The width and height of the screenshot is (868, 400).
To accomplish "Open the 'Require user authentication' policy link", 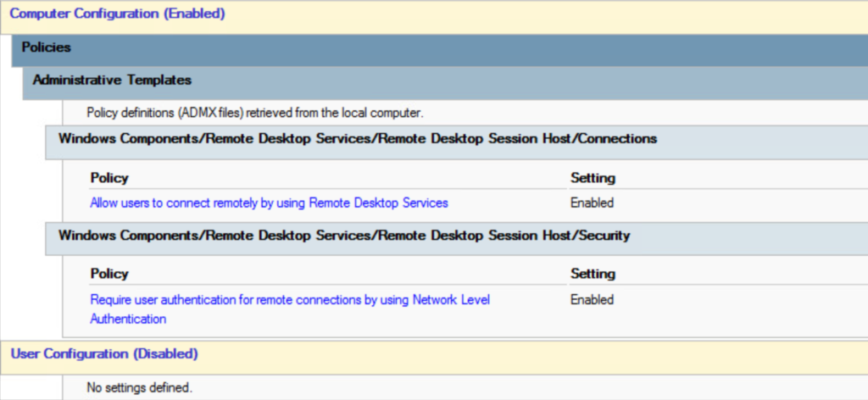I will click(290, 300).
